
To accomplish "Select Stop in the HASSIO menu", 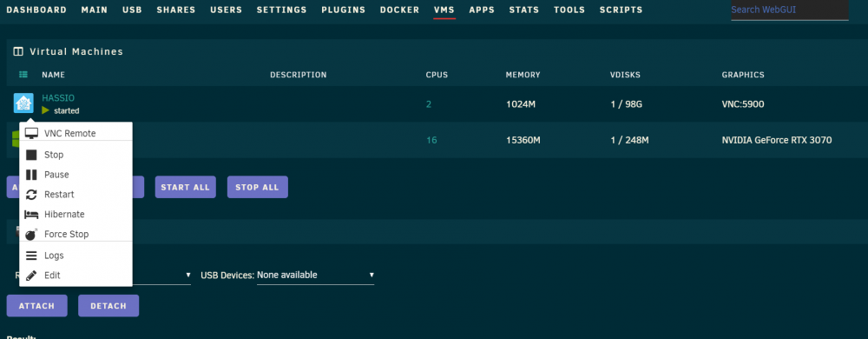I will [76, 155].
